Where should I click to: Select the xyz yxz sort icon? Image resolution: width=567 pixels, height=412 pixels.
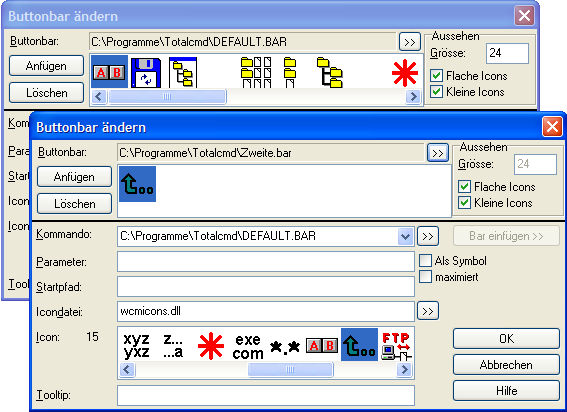pyautogui.click(x=136, y=346)
